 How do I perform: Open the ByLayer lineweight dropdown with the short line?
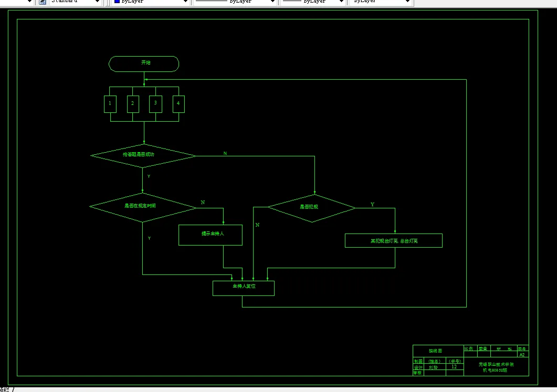pos(313,2)
